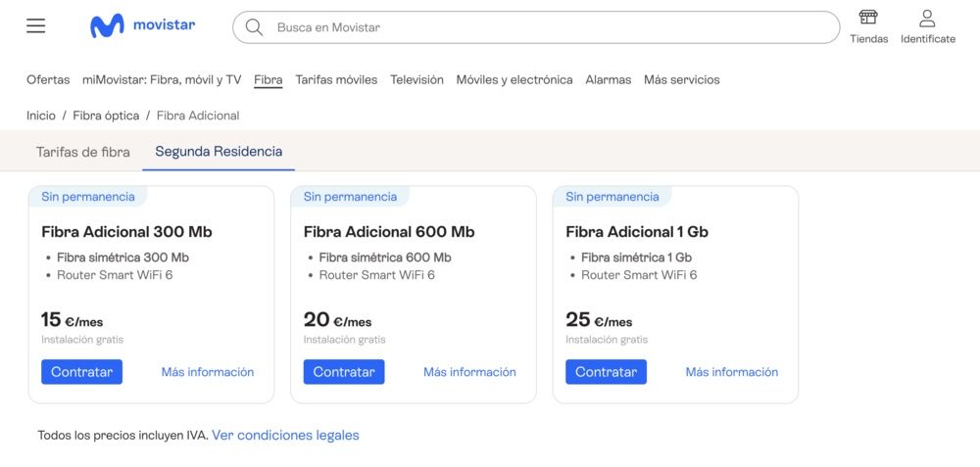The image size is (980, 467).
Task: Click the Movistar logo
Action: point(142,25)
